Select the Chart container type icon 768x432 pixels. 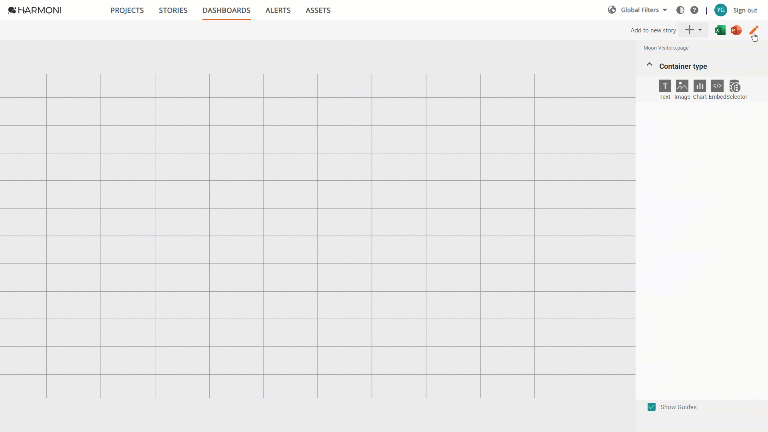click(x=699, y=86)
